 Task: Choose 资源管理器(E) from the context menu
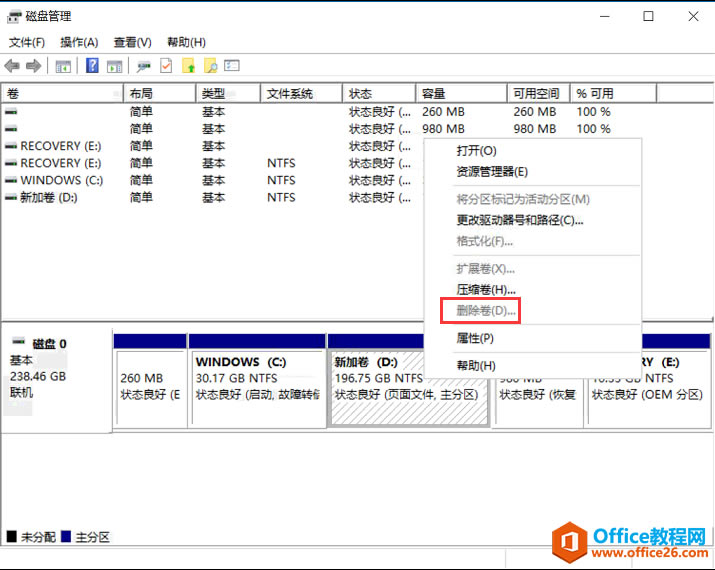[492, 172]
